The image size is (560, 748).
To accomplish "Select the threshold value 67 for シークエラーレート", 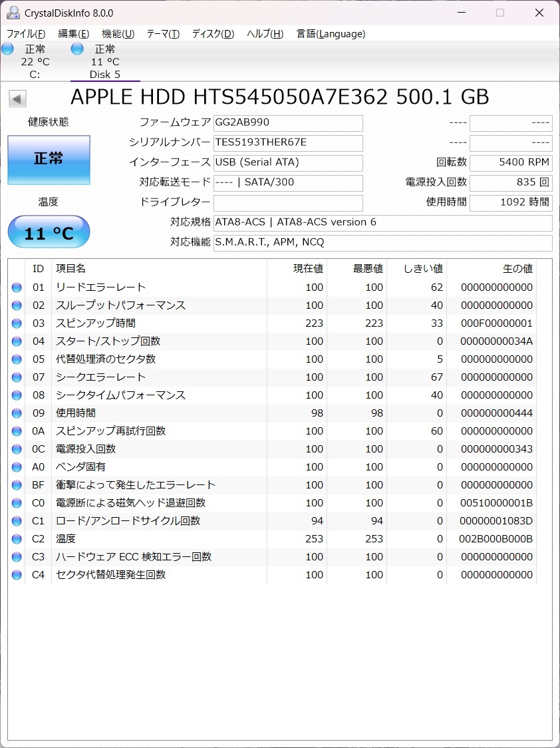I will (x=437, y=377).
